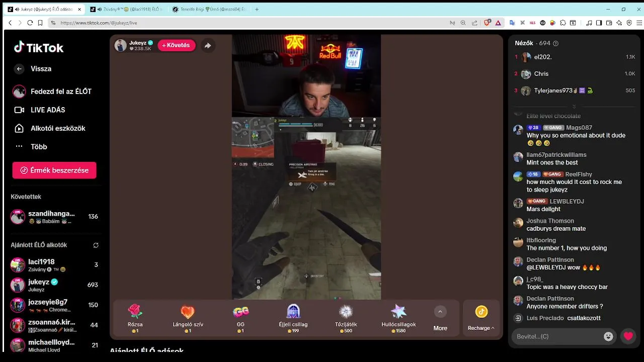644x362 pixels.
Task: Open a new browser tab
Action: click(x=257, y=9)
